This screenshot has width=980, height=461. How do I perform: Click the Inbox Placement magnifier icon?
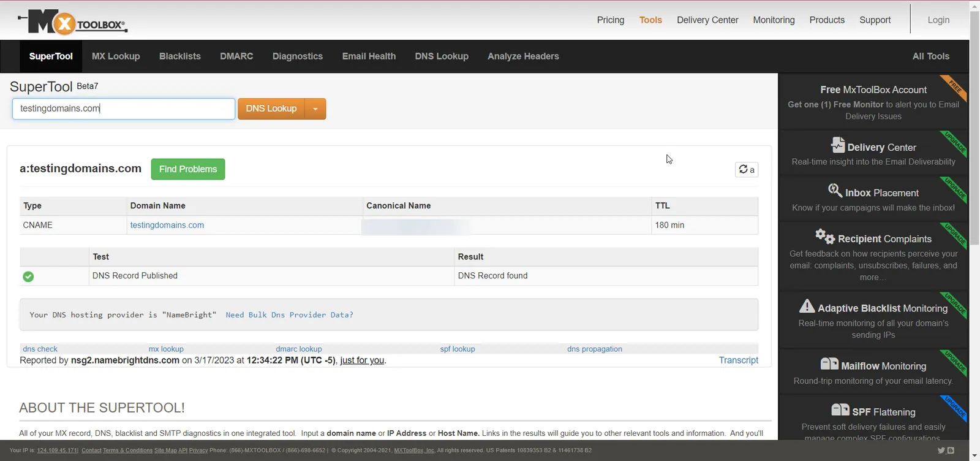835,190
